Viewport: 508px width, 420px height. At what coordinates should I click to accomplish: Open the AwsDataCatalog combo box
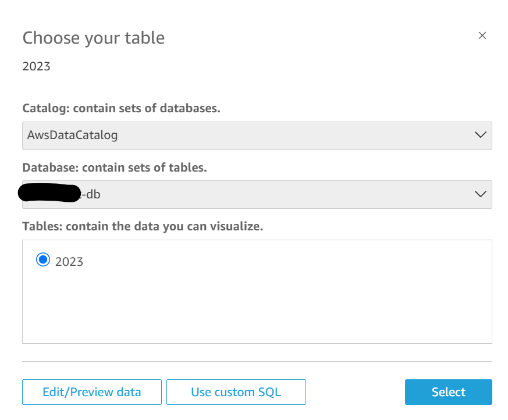click(x=256, y=136)
